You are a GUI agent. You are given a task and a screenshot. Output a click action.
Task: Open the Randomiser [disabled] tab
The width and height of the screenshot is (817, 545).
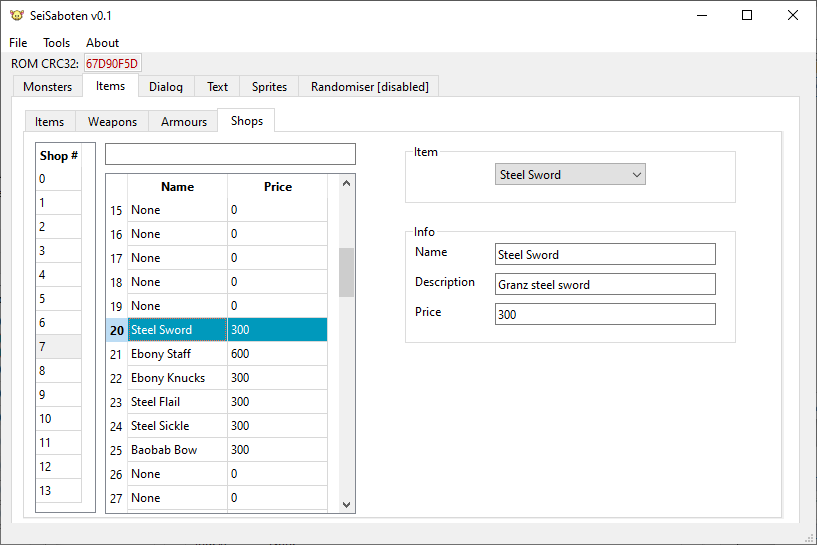369,86
